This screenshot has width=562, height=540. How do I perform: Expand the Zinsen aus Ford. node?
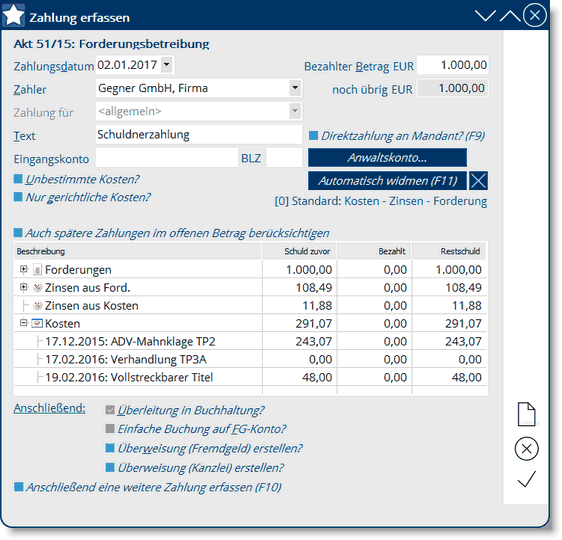tap(23, 287)
